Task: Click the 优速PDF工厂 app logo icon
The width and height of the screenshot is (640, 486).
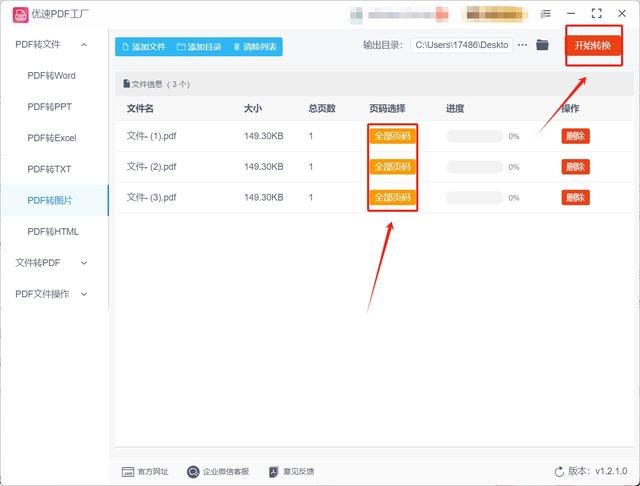Action: [20, 15]
